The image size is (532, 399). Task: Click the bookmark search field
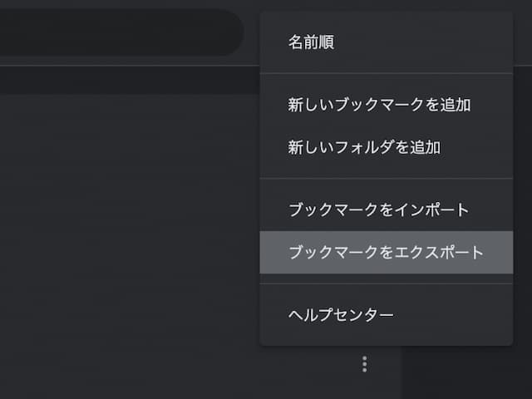pyautogui.click(x=116, y=33)
